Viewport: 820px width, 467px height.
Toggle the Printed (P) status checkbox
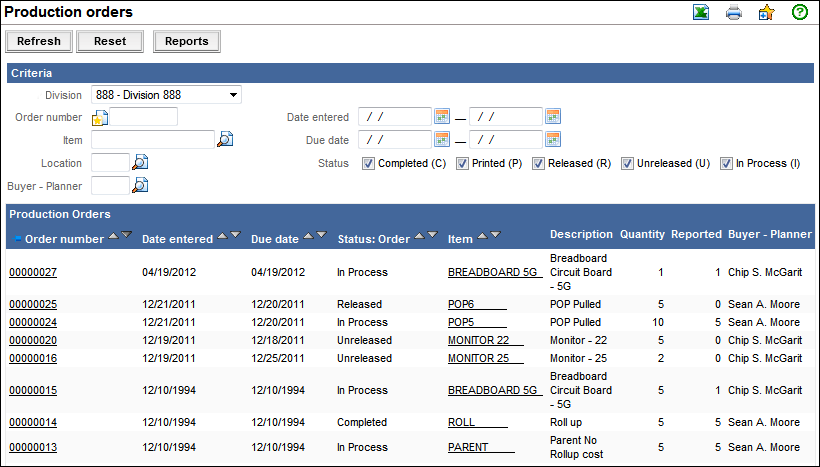tap(463, 163)
